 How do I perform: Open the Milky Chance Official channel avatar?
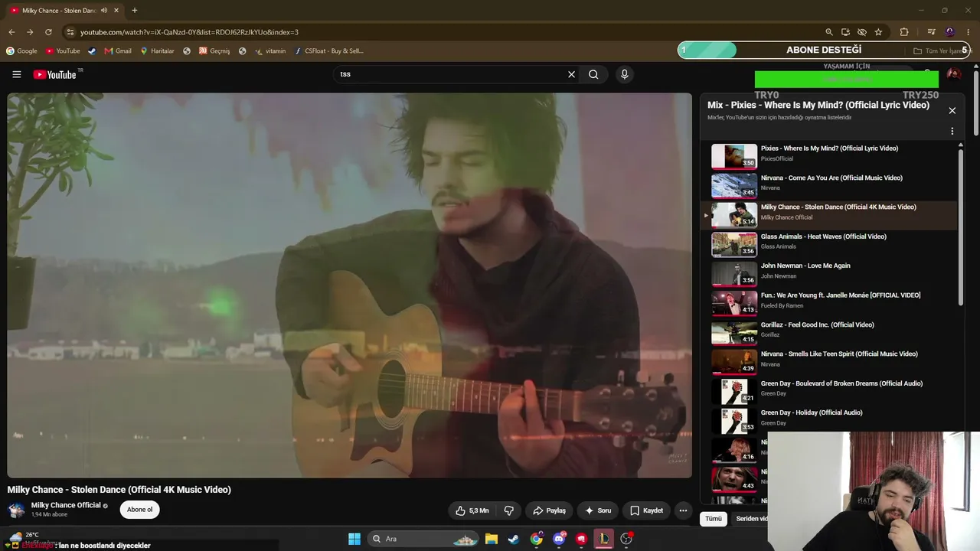coord(16,510)
